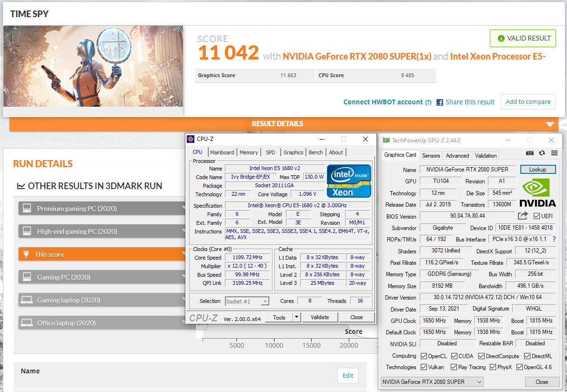This screenshot has height=392, width=567.
Task: Switch to the Mainboard tab in CPU-Z
Action: [222, 152]
